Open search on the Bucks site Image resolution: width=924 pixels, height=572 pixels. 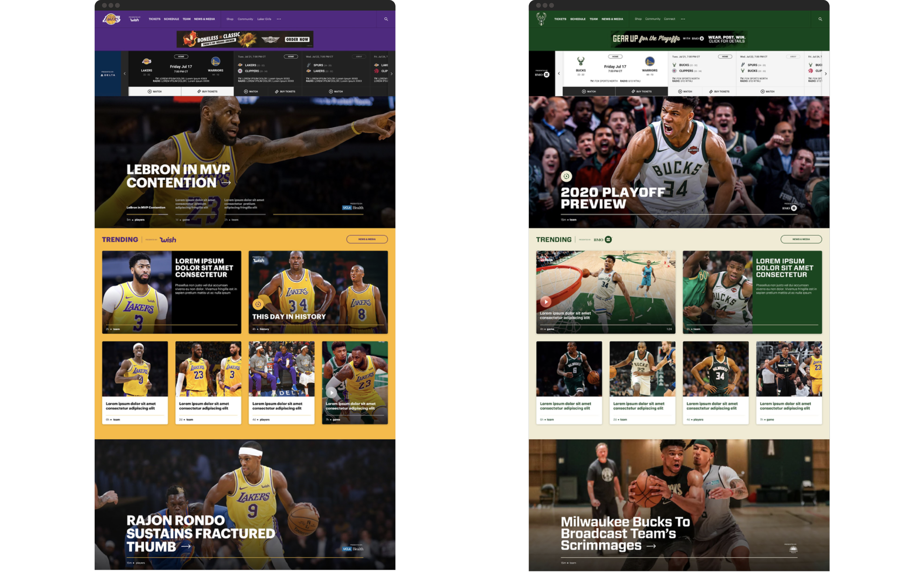click(x=820, y=19)
